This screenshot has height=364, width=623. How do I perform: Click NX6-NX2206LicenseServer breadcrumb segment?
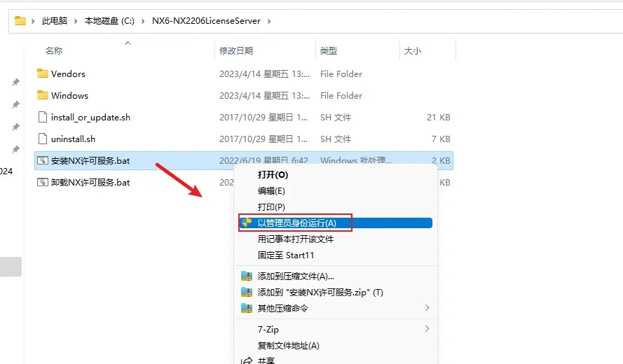[206, 20]
